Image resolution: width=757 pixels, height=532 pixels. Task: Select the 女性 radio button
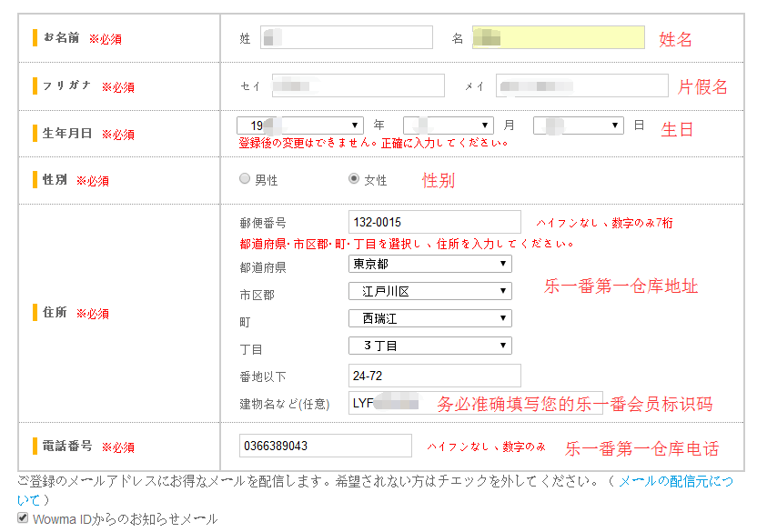click(354, 179)
